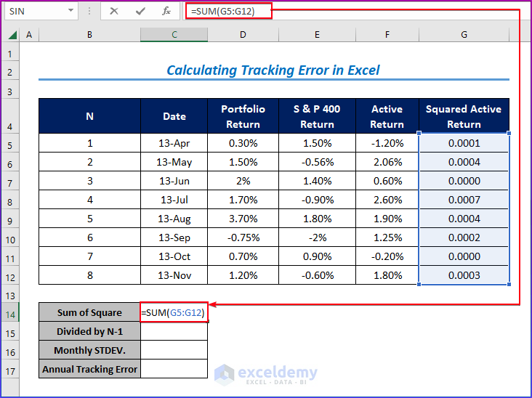Select column F header
The image size is (532, 398).
tap(387, 35)
